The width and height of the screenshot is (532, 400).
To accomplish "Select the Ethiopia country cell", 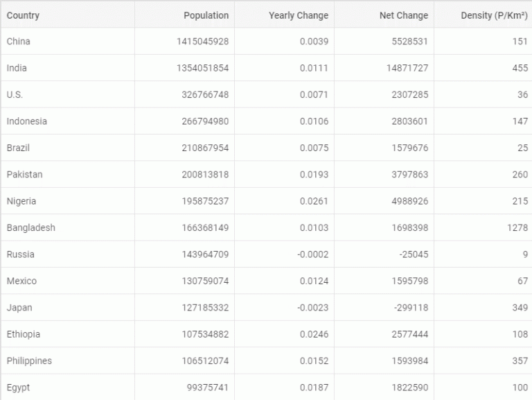I will (68, 334).
